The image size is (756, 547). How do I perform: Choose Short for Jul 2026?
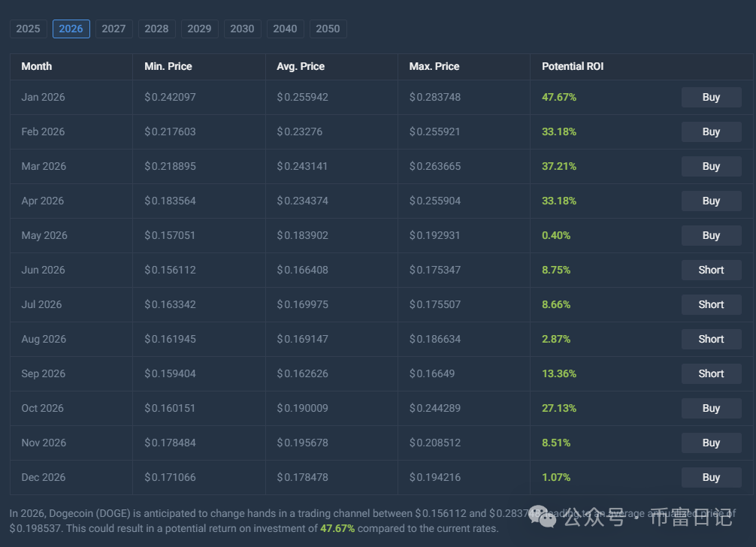[711, 304]
